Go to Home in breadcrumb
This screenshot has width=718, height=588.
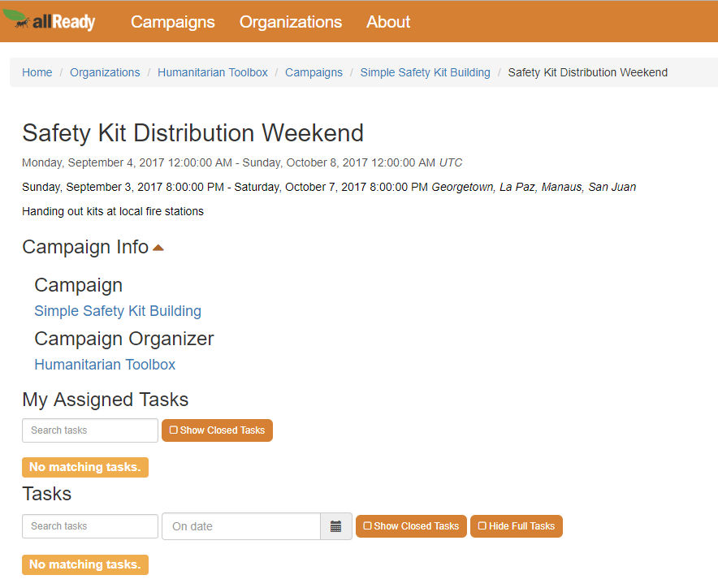pyautogui.click(x=37, y=72)
